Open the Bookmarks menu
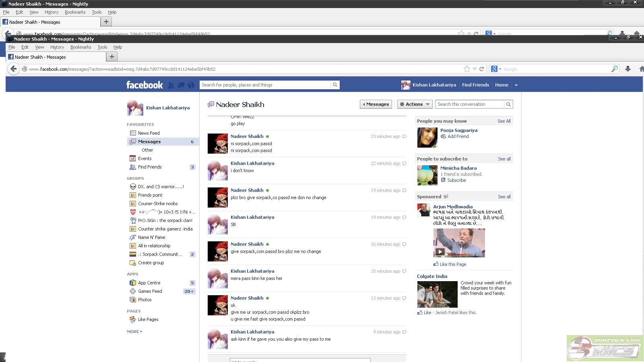The height and width of the screenshot is (362, 644). 80,47
